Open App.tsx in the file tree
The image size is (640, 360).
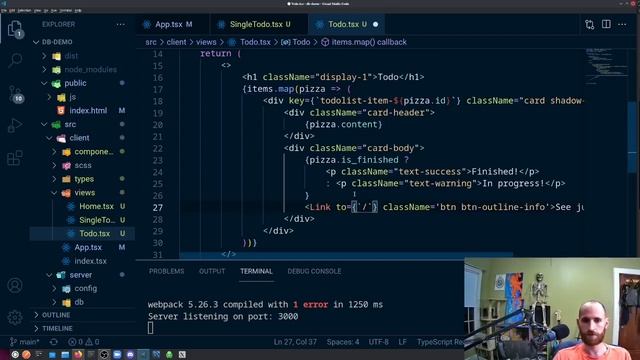pos(88,247)
